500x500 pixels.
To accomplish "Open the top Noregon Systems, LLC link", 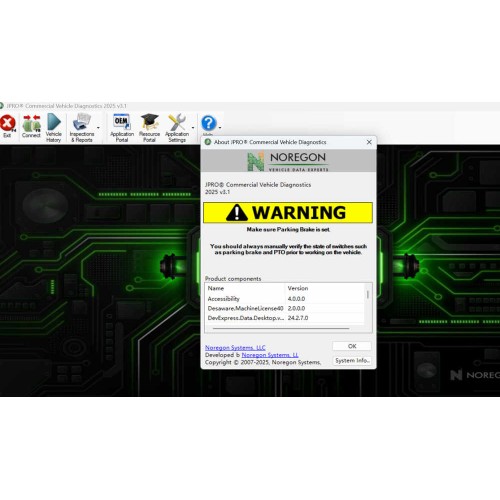I will (235, 348).
